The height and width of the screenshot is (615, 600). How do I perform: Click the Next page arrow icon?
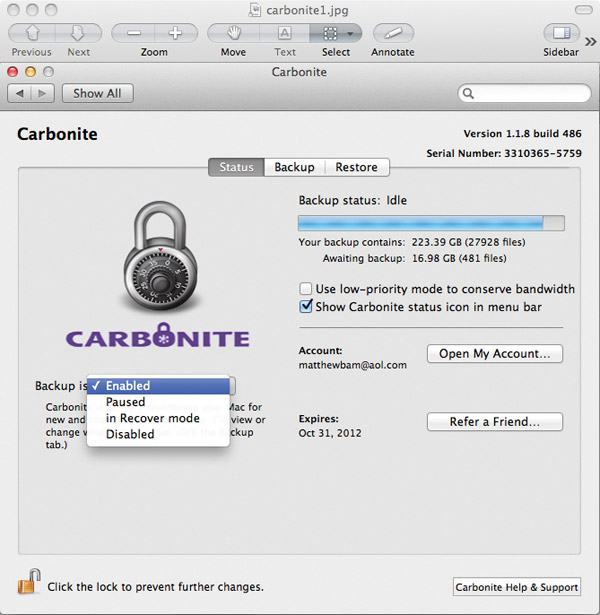78,33
